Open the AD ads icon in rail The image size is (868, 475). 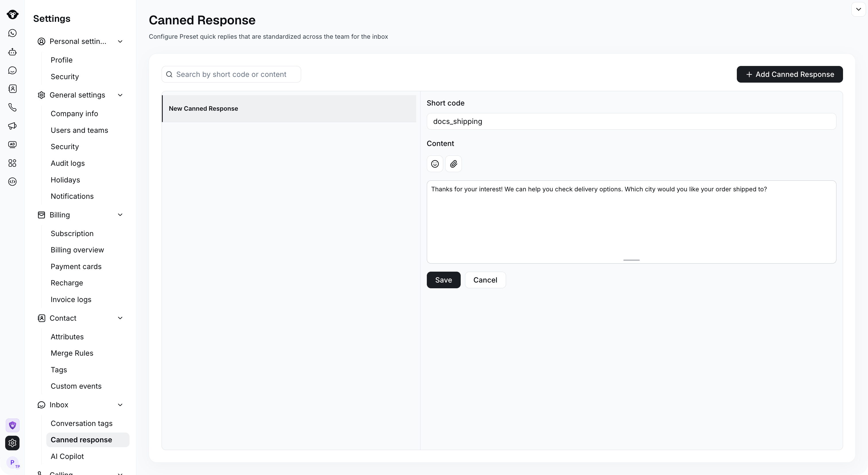(12, 144)
